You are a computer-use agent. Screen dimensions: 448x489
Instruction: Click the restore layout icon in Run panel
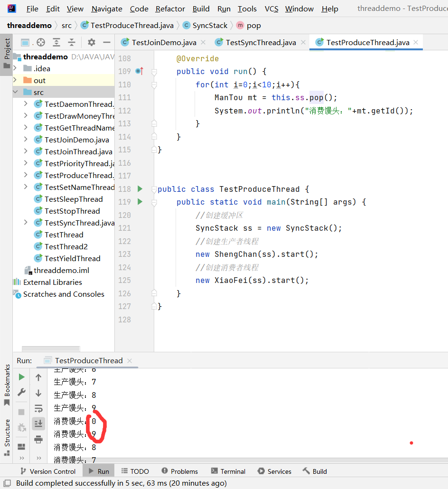coord(21,447)
